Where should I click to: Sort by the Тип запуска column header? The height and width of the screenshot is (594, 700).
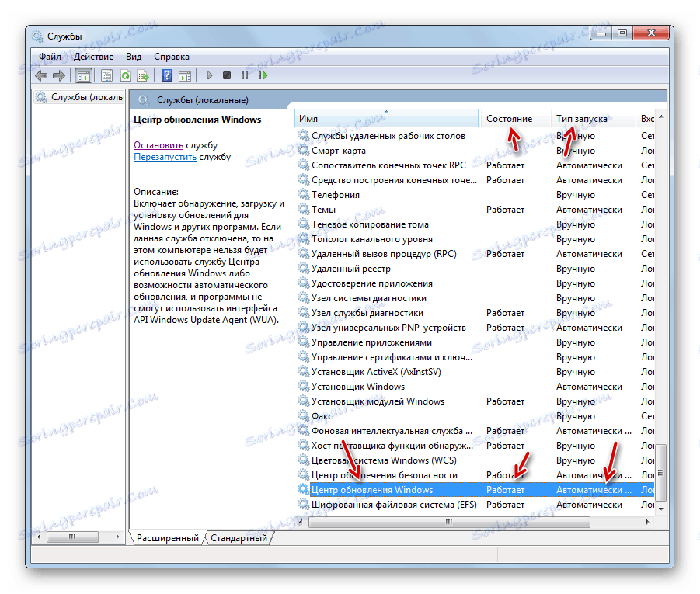pyautogui.click(x=594, y=119)
